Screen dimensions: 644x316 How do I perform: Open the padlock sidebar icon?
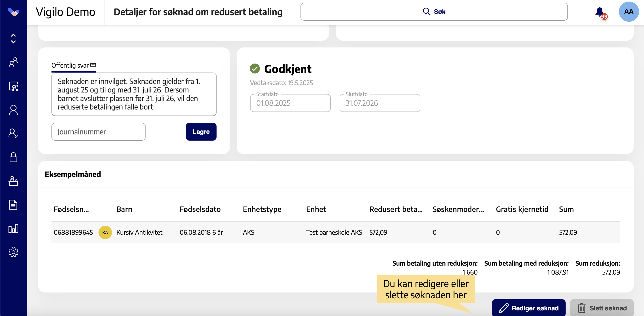pos(13,157)
